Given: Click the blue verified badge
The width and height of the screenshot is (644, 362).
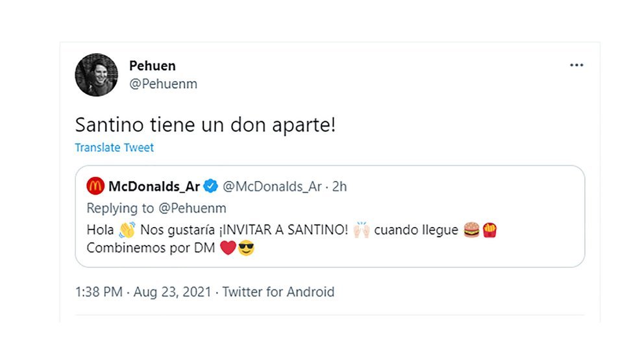Looking at the screenshot, I should 211,186.
